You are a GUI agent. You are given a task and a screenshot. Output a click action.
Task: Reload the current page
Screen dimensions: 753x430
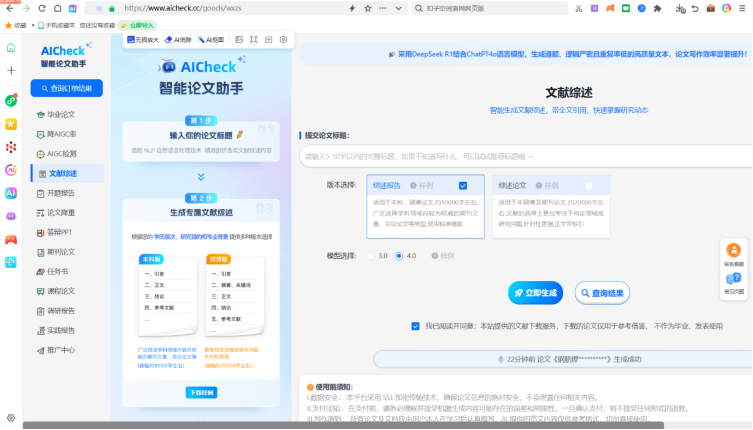42,8
